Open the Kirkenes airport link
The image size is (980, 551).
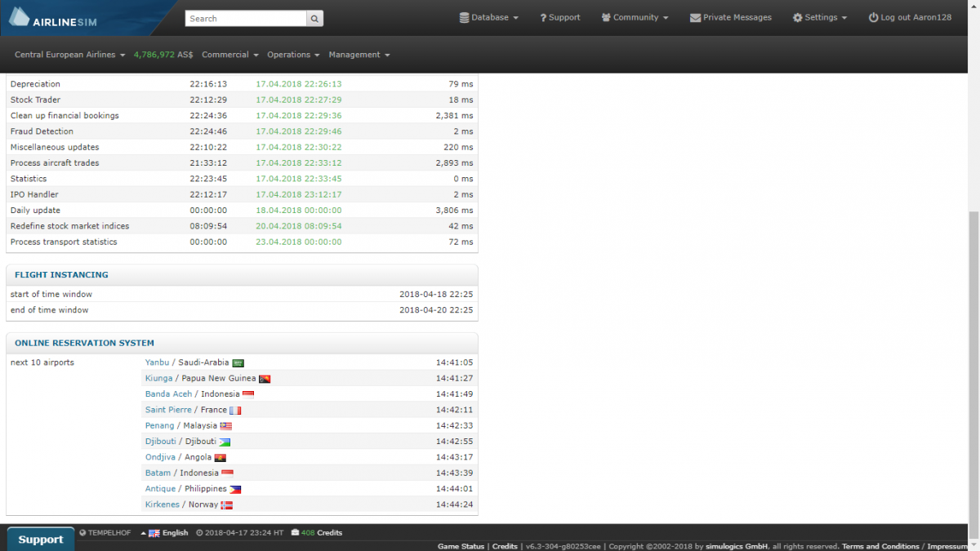coord(163,504)
